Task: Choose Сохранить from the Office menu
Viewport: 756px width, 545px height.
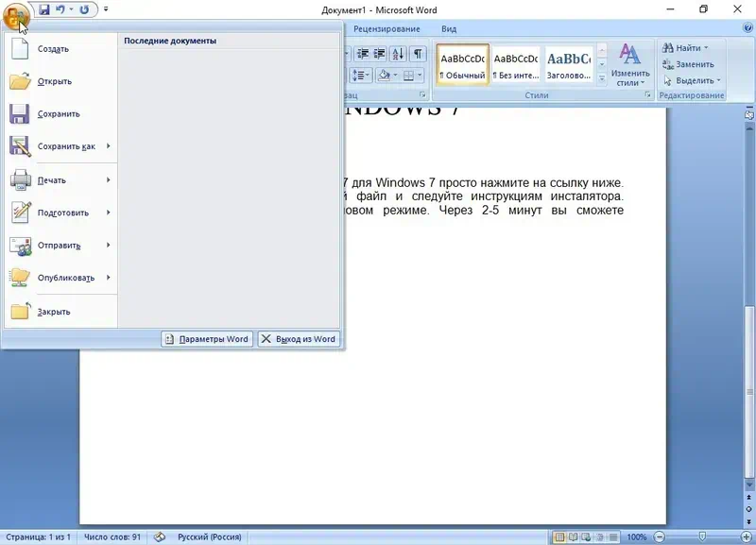Action: pos(60,114)
